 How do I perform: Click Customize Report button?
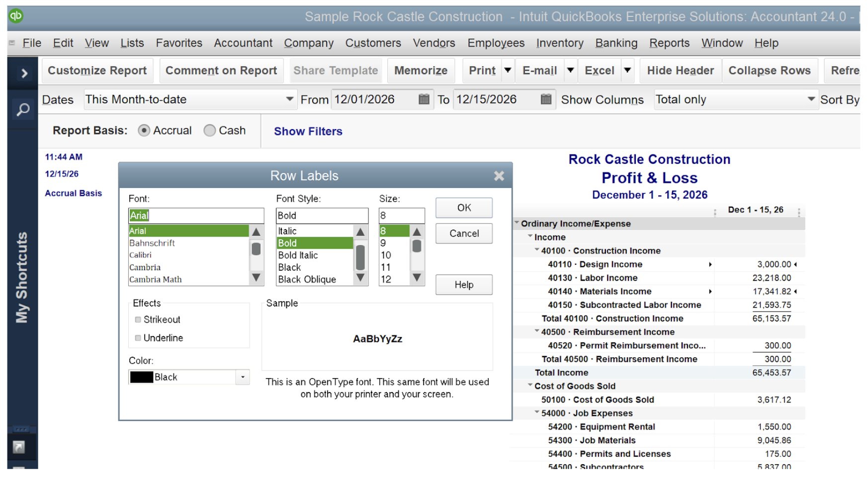click(97, 71)
